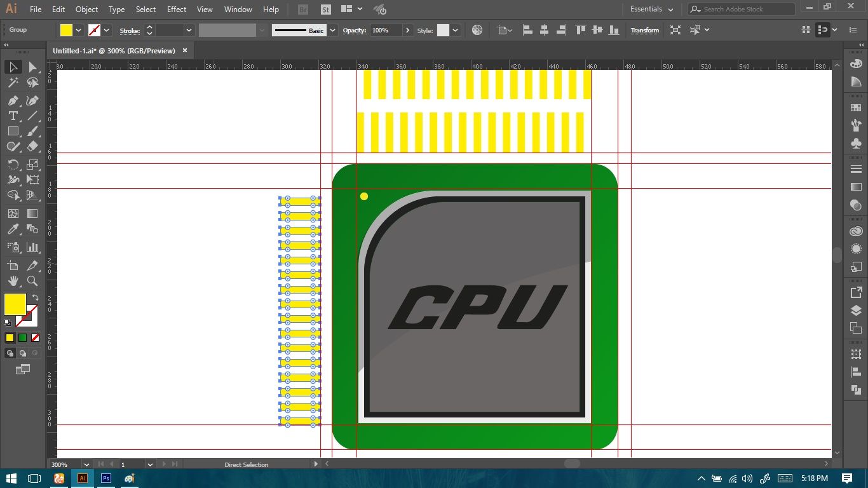Open the Opacity dropdown arrow
The width and height of the screenshot is (868, 488).
pos(407,30)
